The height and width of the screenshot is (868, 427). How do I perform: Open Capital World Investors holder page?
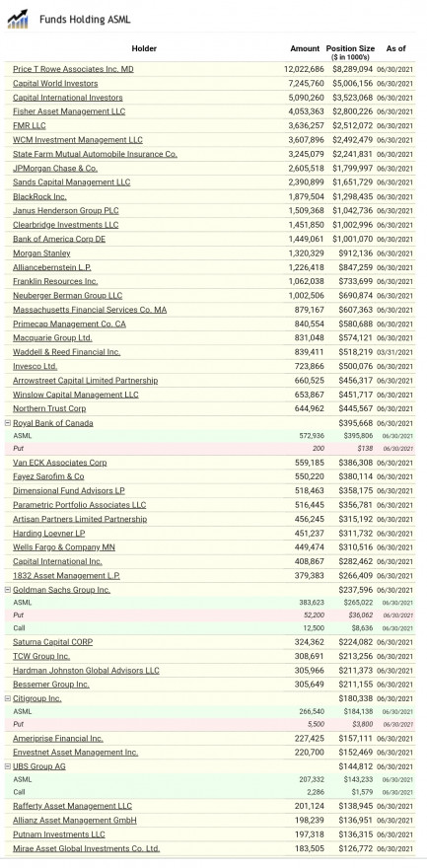55,84
